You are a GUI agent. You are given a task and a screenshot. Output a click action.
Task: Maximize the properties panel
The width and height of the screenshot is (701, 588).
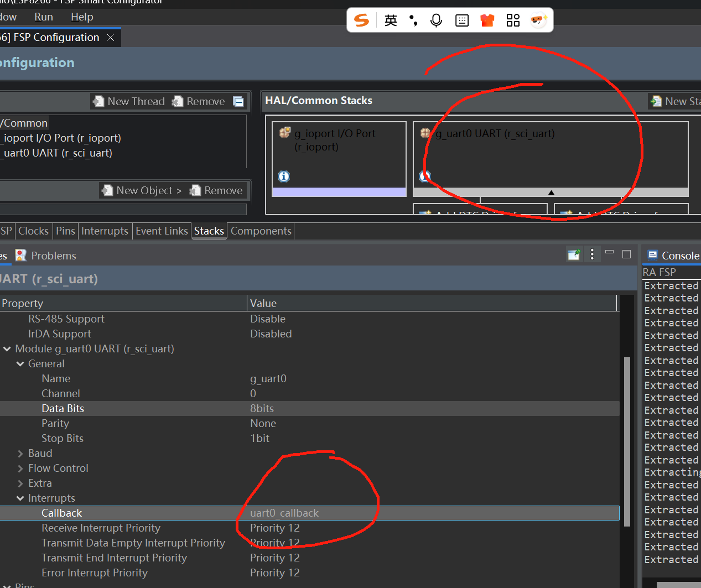(626, 254)
